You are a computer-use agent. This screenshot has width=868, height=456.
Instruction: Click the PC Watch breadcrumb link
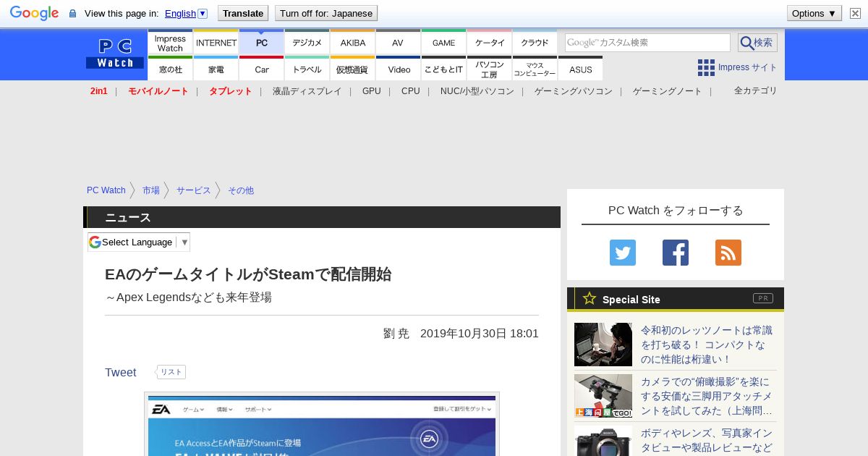106,190
